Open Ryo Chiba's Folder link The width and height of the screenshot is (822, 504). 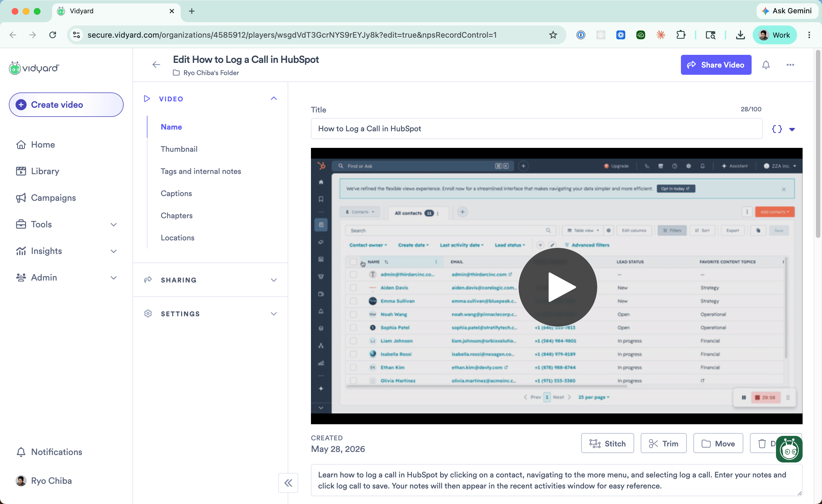(211, 73)
